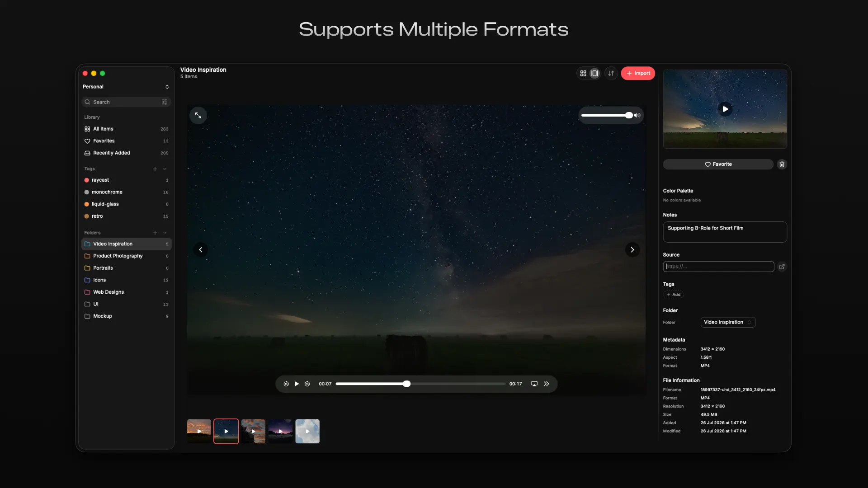
Task: Open the Icons folder
Action: click(x=126, y=280)
